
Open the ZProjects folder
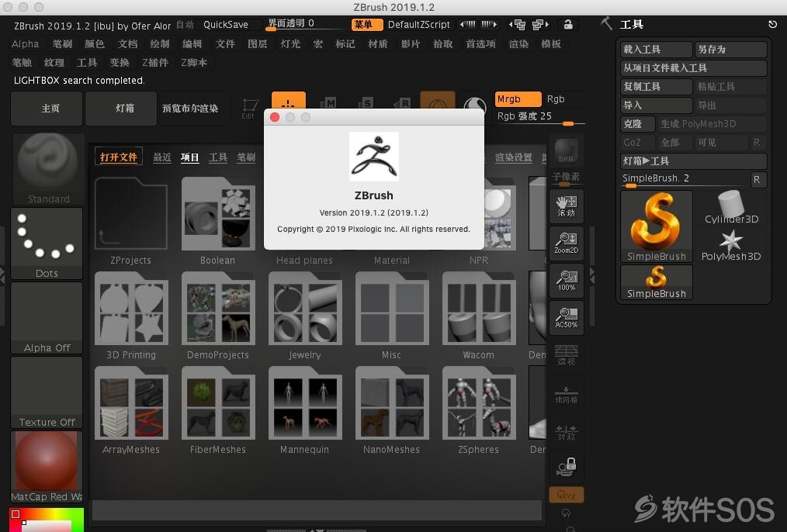click(130, 221)
